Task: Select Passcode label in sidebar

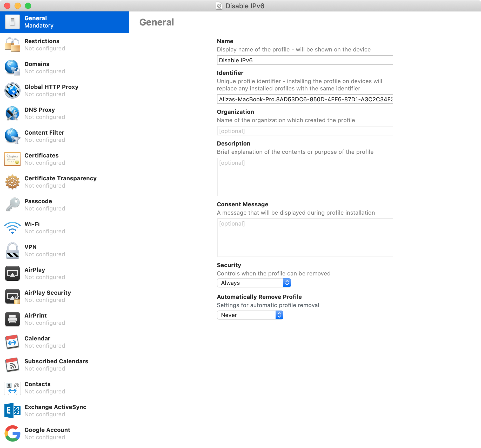Action: pos(38,201)
